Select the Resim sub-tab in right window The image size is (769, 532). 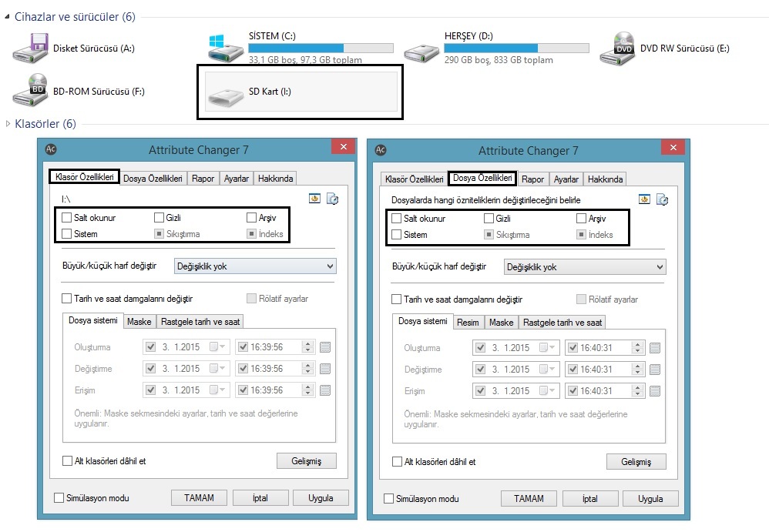468,323
